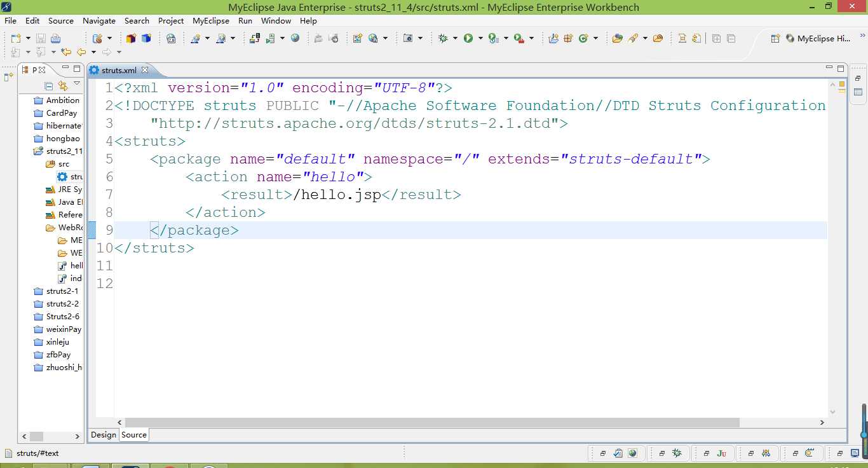Switch to MyEclipse Hi... perspective button
The height and width of the screenshot is (468, 868).
818,38
